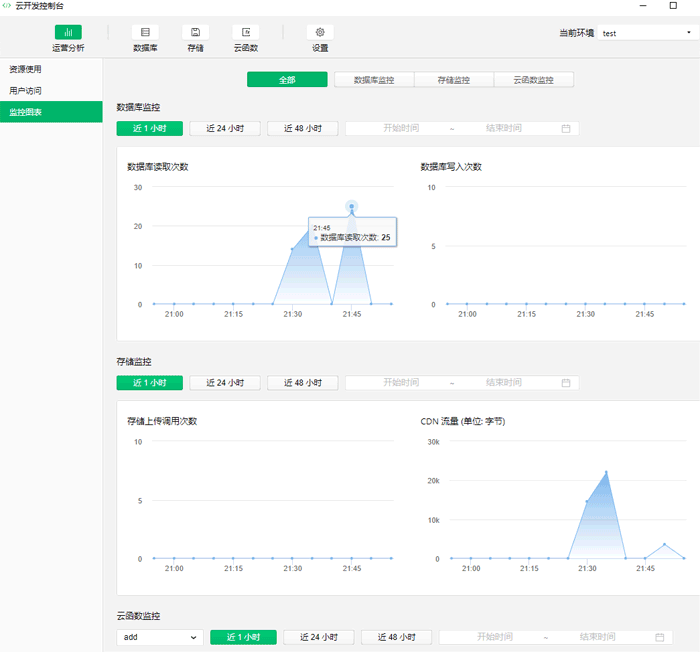
Task: Click calendar icon in storage monitor date range
Action: pos(566,383)
